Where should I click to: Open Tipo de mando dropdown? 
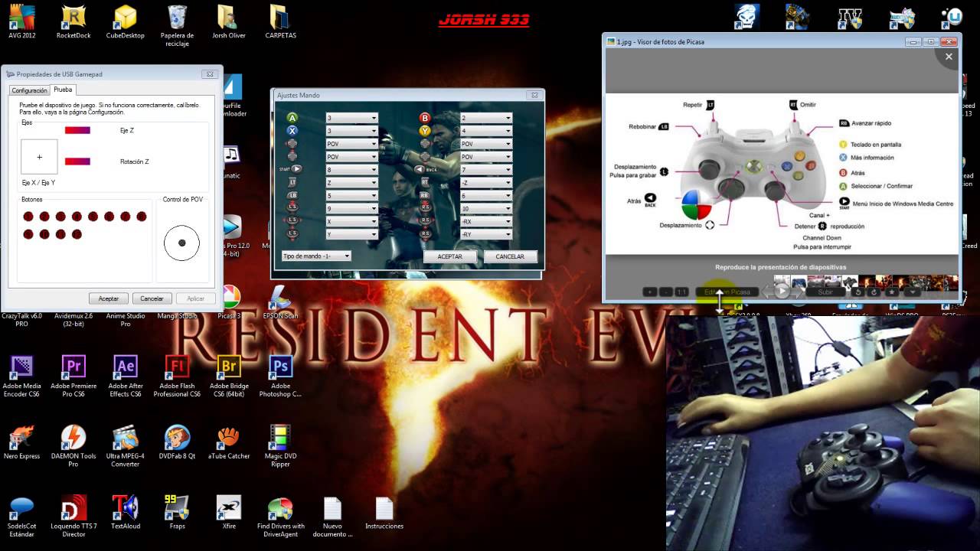tap(316, 256)
